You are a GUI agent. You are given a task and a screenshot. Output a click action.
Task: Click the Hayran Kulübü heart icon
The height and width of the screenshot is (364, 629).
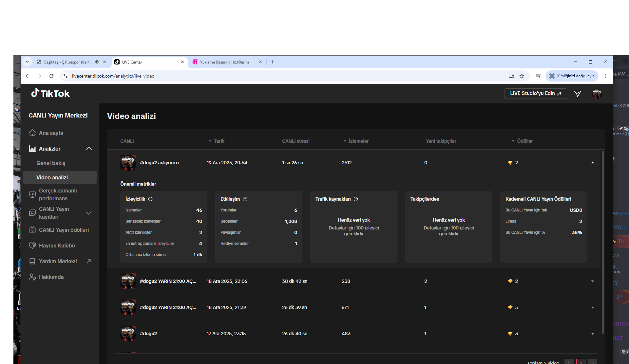pos(32,246)
